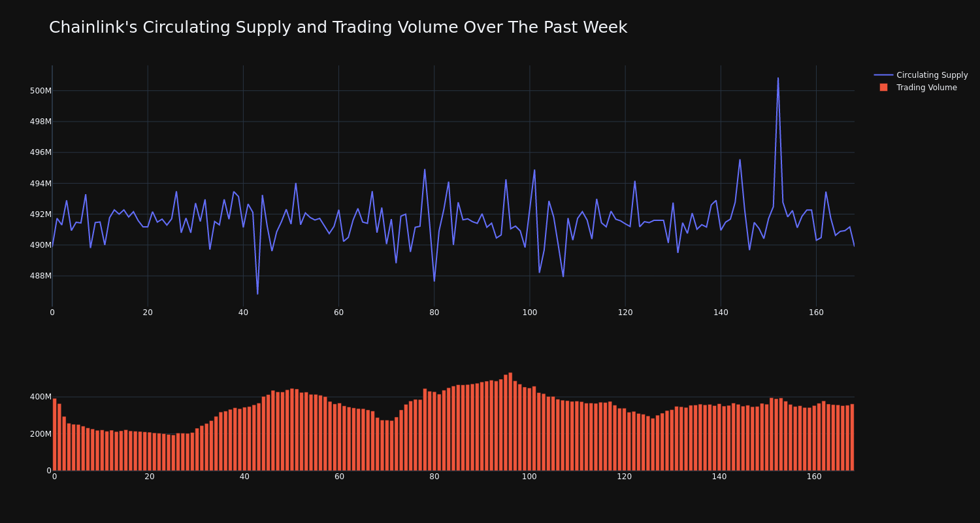
Task: Click the 492M y-axis label
Action: [x=41, y=214]
